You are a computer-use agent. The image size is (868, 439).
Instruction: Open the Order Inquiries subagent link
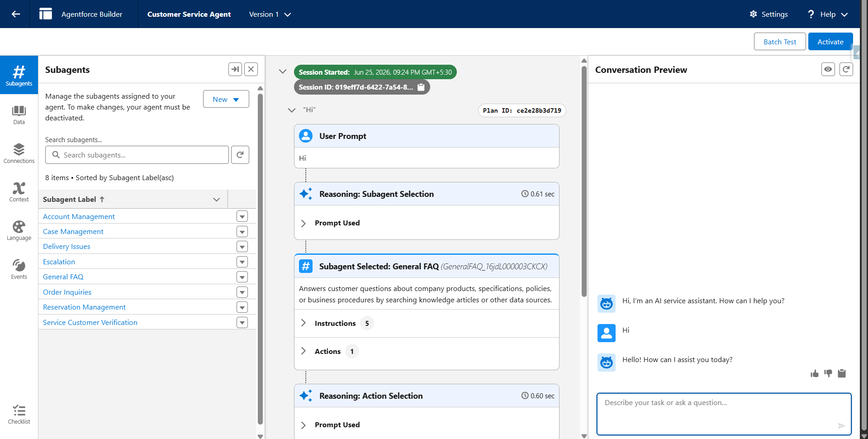click(x=67, y=292)
